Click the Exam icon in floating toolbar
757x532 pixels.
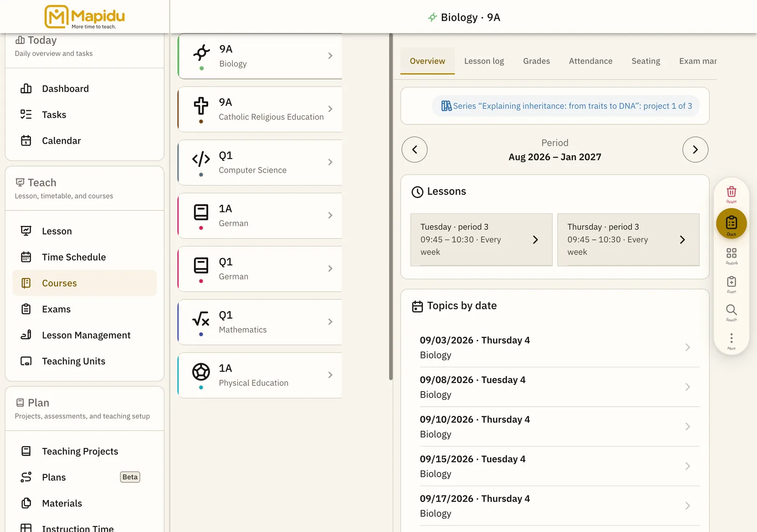pos(731,284)
